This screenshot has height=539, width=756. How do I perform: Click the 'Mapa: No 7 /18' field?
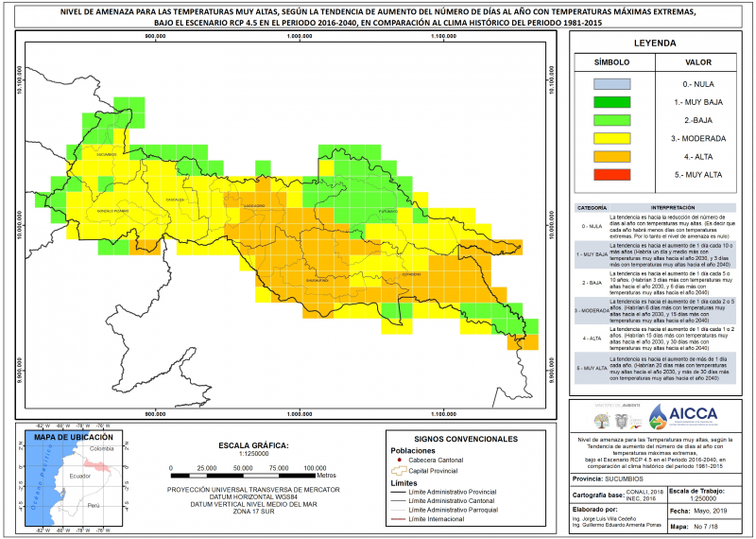tap(703, 527)
